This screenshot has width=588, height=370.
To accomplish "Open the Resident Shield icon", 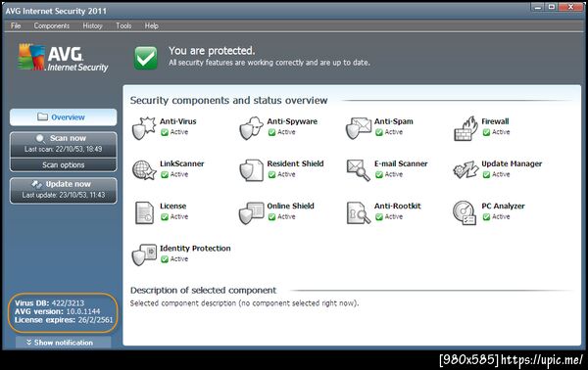I will [251, 170].
